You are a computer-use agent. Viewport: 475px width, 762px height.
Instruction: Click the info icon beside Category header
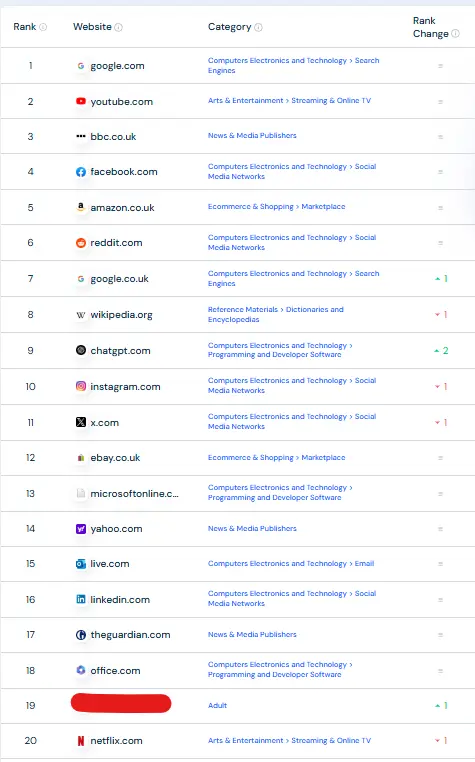(258, 27)
